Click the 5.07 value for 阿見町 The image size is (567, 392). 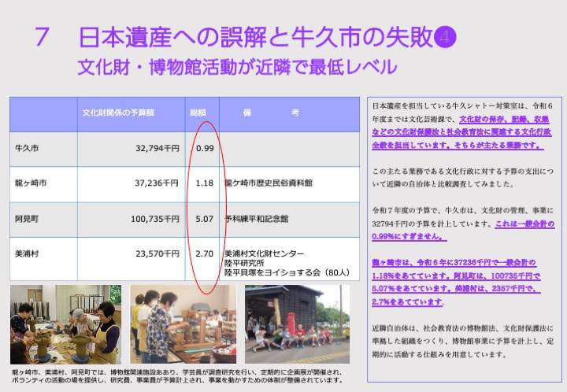tap(205, 220)
